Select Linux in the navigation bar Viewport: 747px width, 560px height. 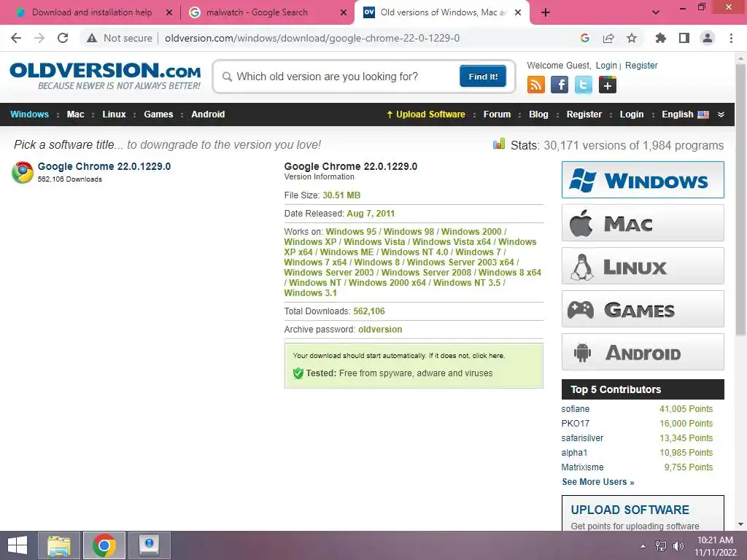pos(114,114)
